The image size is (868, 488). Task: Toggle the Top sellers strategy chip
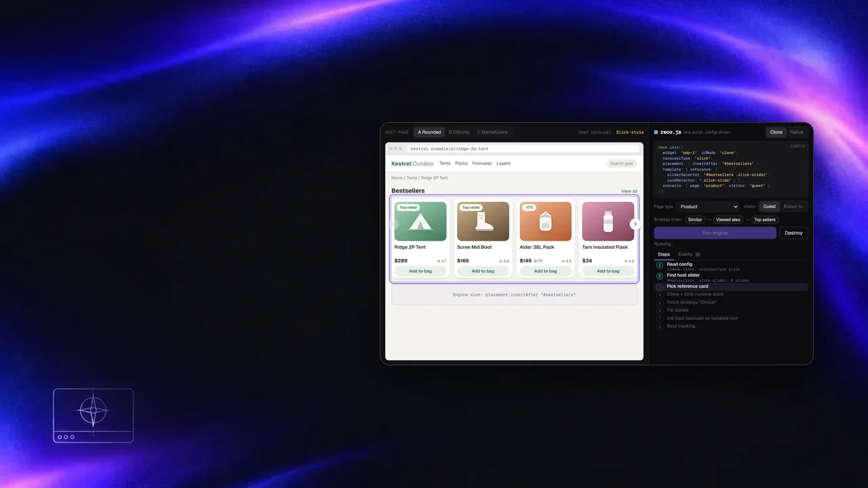click(x=765, y=220)
